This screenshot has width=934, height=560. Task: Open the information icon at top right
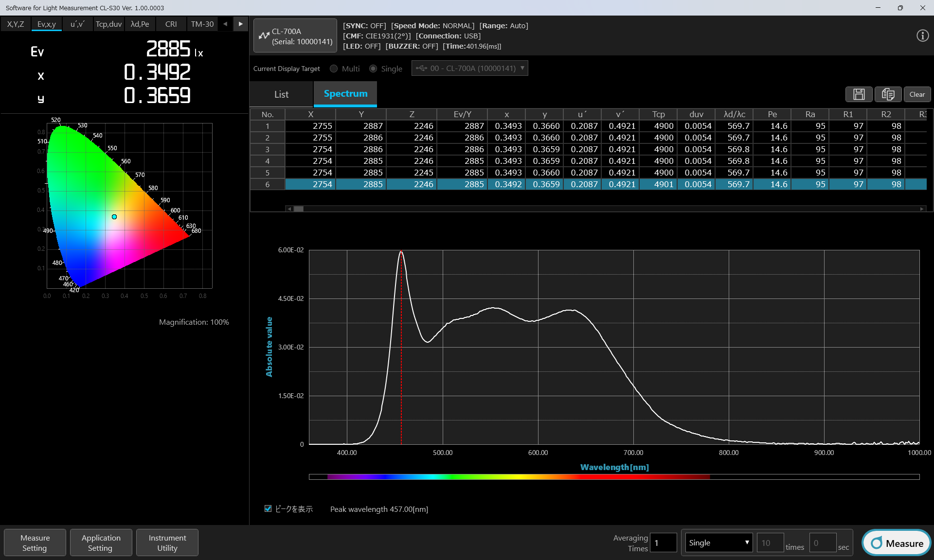tap(922, 35)
